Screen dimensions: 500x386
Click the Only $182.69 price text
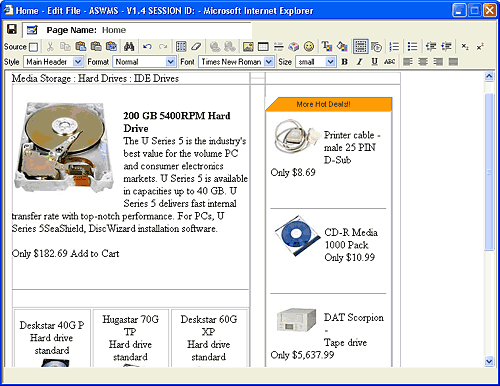click(x=40, y=254)
